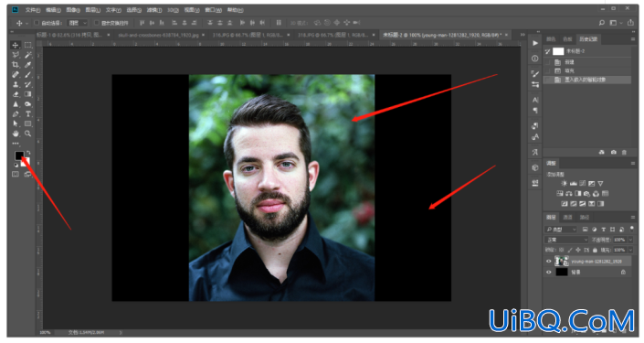Select the Clone Stamp tool
The image size is (644, 343).
pyautogui.click(x=16, y=84)
